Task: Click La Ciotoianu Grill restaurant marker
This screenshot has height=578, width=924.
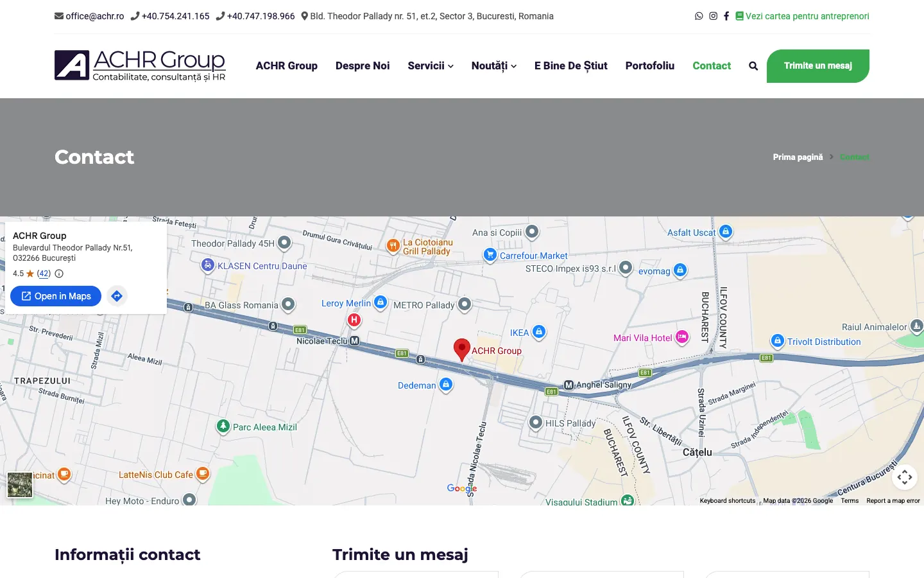Action: pos(393,245)
